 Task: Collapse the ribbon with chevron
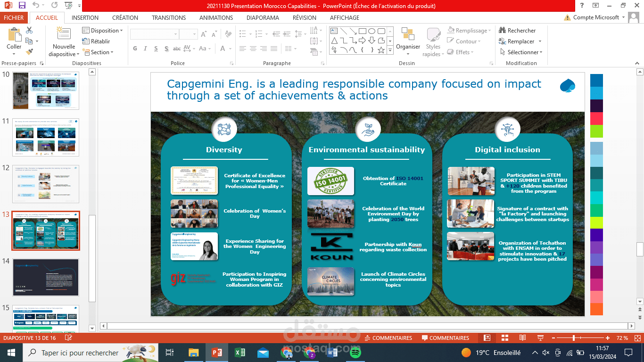(x=636, y=63)
